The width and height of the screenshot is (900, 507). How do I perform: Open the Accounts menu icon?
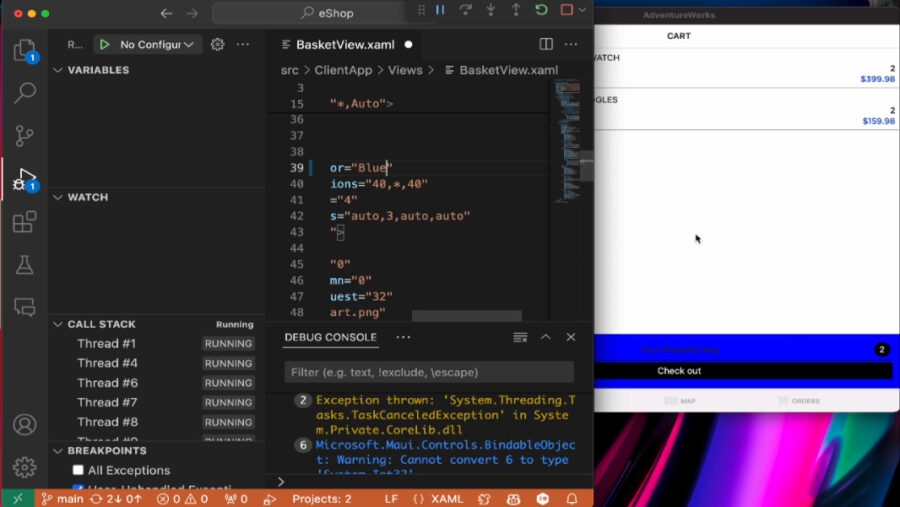pos(24,425)
